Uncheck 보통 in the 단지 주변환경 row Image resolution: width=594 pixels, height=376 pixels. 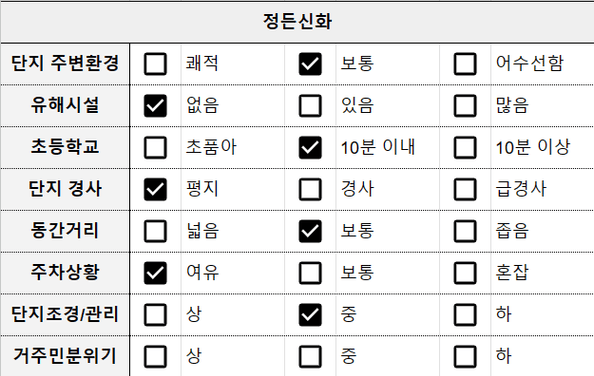point(310,64)
